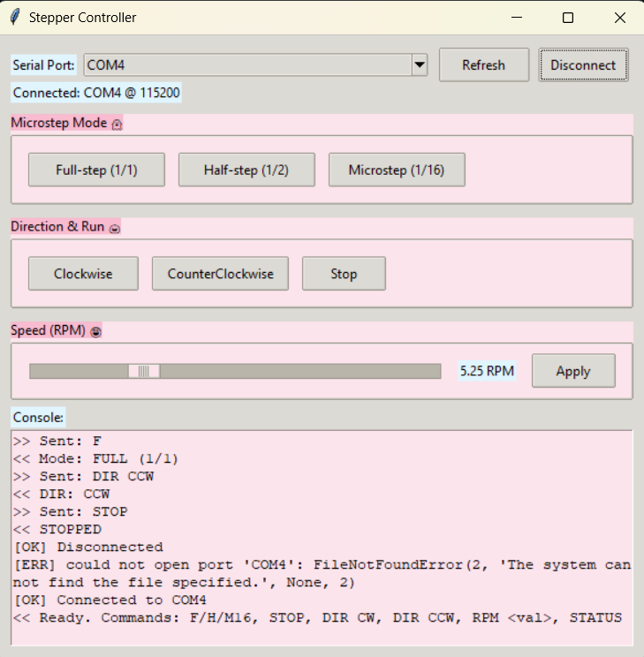
Task: Refresh the serial port list
Action: [x=483, y=64]
